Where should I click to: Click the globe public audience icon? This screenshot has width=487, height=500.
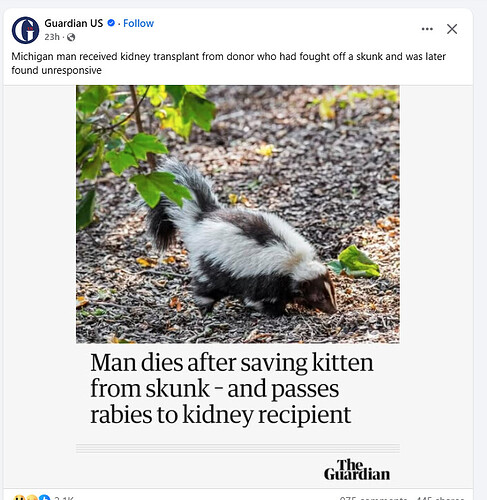tap(71, 37)
